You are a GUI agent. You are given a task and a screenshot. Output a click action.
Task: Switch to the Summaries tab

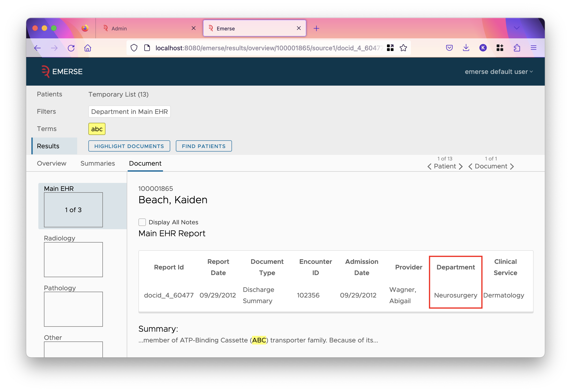[98, 163]
